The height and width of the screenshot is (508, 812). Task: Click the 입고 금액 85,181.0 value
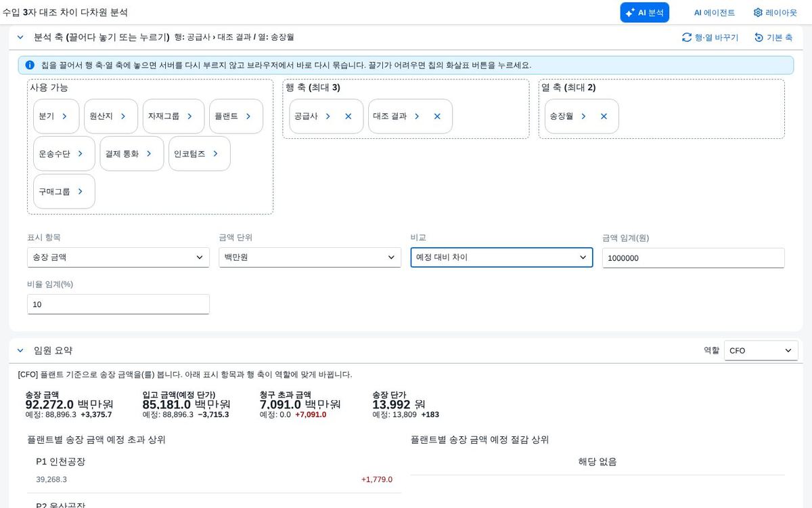pos(186,404)
